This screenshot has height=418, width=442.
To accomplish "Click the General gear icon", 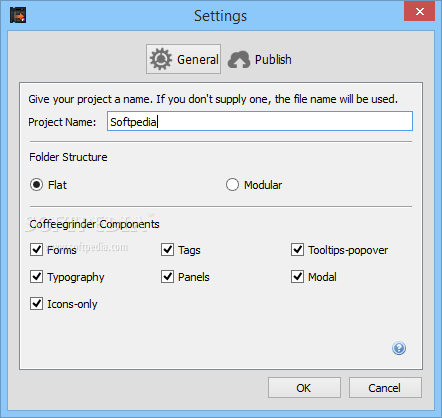I will [161, 59].
